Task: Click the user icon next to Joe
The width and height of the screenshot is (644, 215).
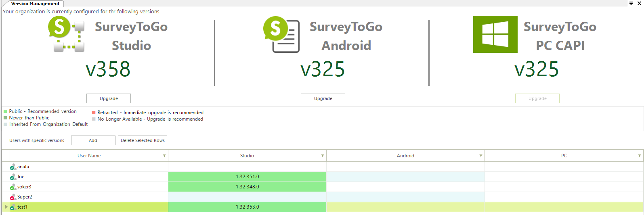Action: click(13, 177)
